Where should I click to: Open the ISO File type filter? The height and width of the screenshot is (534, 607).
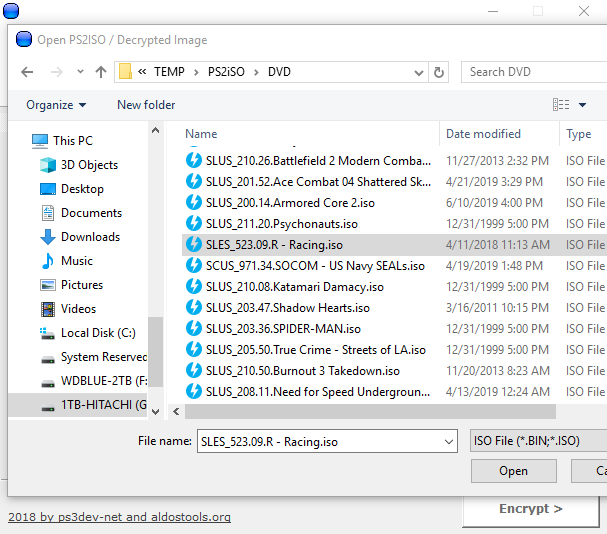pyautogui.click(x=538, y=441)
